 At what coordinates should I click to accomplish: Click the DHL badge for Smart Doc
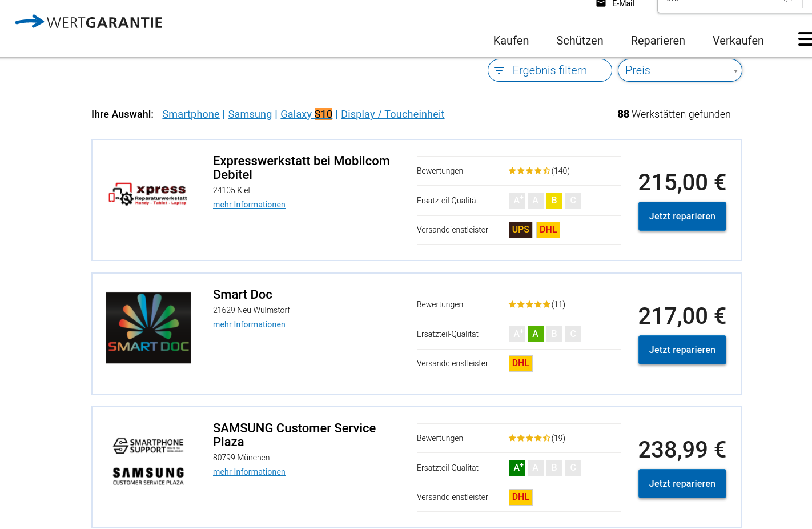521,363
